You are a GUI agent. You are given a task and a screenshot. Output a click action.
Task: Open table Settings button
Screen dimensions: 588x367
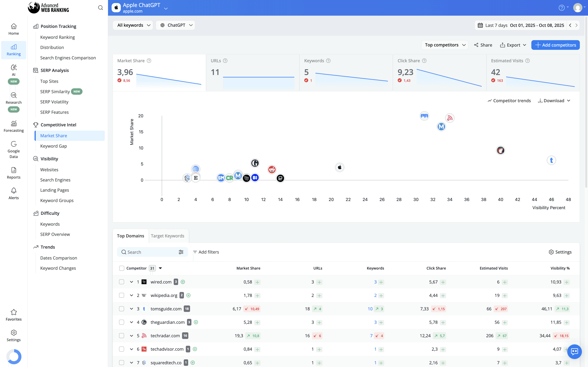coord(560,252)
